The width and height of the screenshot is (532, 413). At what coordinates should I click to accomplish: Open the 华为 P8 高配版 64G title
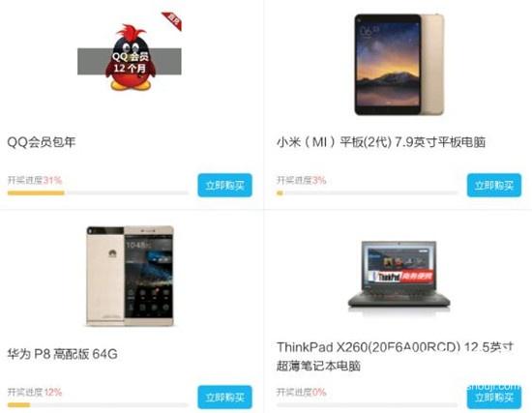[63, 354]
